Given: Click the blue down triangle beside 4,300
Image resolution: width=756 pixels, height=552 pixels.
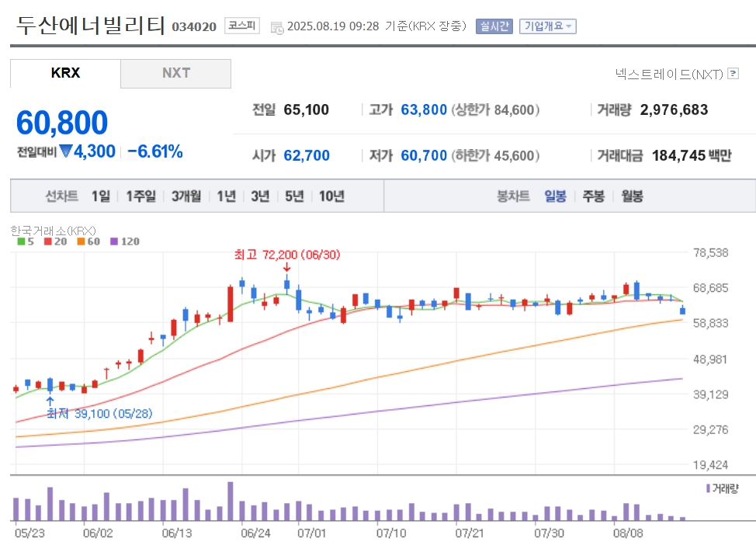Looking at the screenshot, I should [65, 151].
